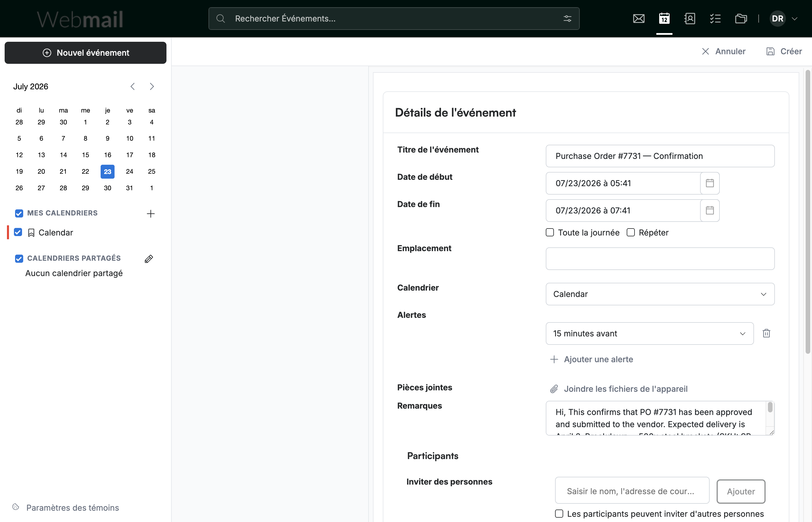Select the Calendar entry in sidebar
812x522 pixels.
click(56, 233)
